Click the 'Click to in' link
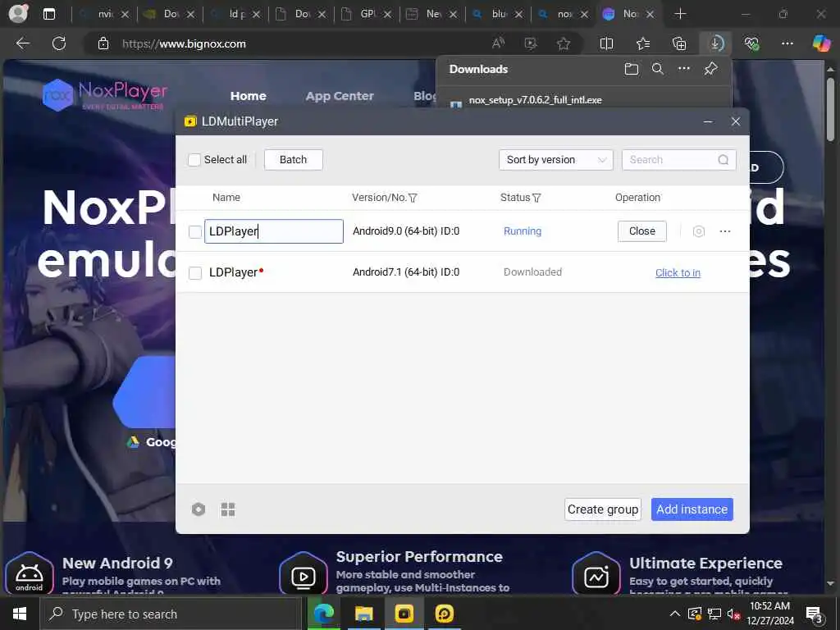The height and width of the screenshot is (630, 840). pyautogui.click(x=678, y=272)
